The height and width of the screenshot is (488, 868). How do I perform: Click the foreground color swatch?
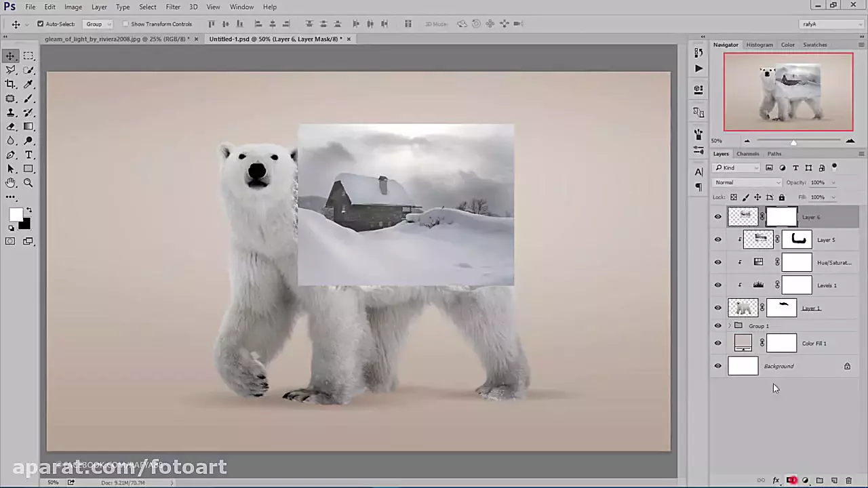pos(15,215)
